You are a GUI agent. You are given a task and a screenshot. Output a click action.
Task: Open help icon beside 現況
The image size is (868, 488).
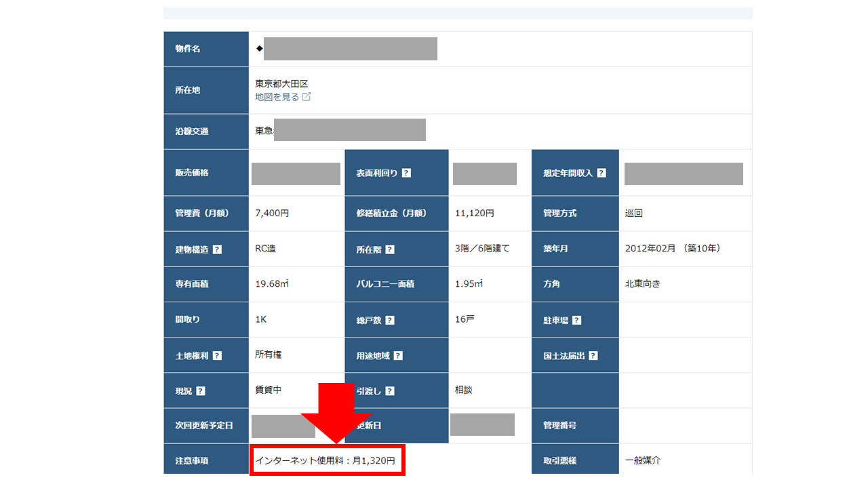201,391
